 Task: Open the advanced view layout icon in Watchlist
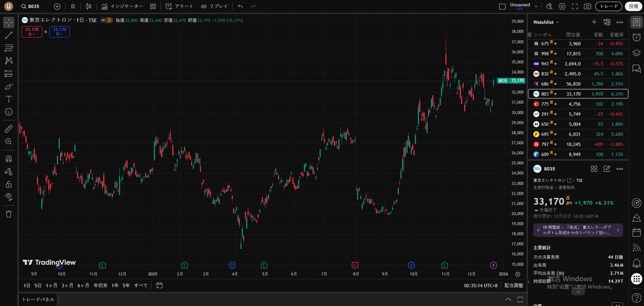coord(607,22)
